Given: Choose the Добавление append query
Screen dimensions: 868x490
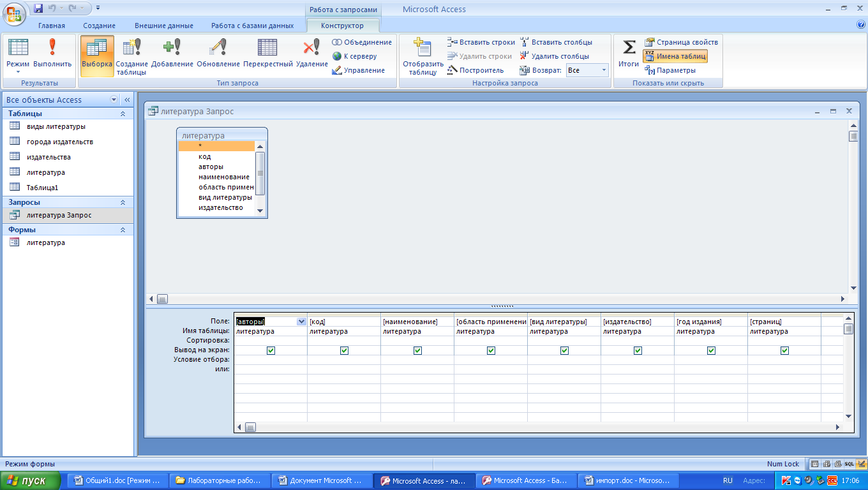Looking at the screenshot, I should click(172, 54).
